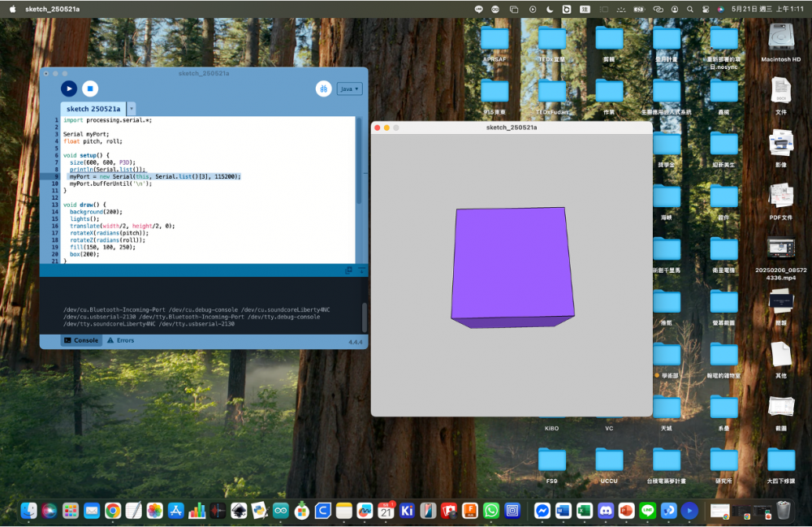Click the copy console output icon
The width and height of the screenshot is (812, 527).
pos(348,270)
